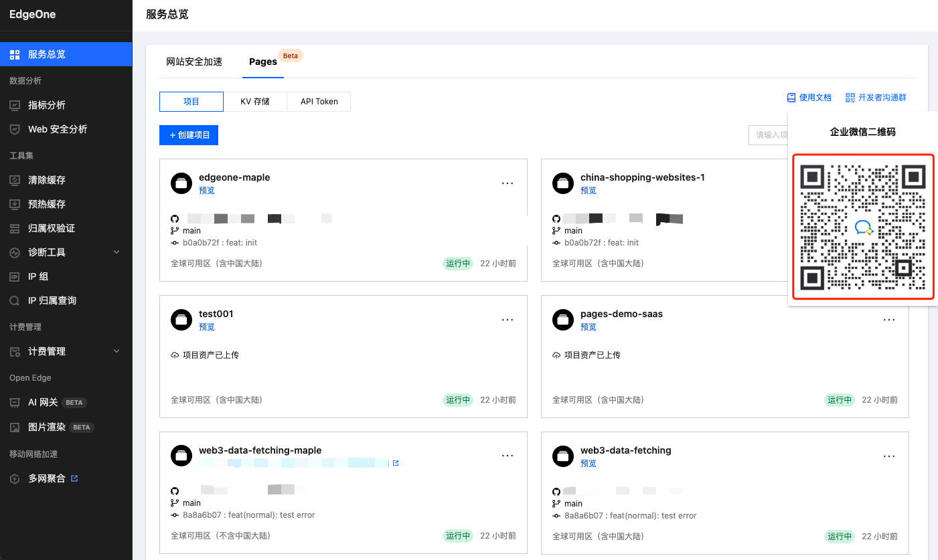The width and height of the screenshot is (938, 560).
Task: Switch to the 网站安全加速 tab
Action: tap(194, 62)
